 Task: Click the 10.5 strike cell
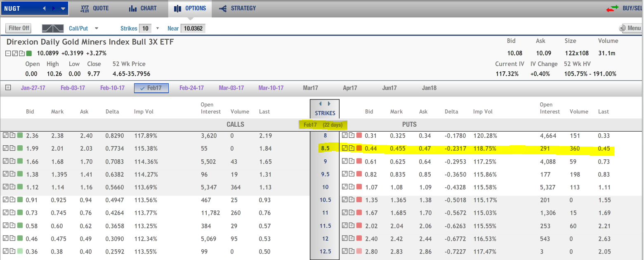pos(325,200)
